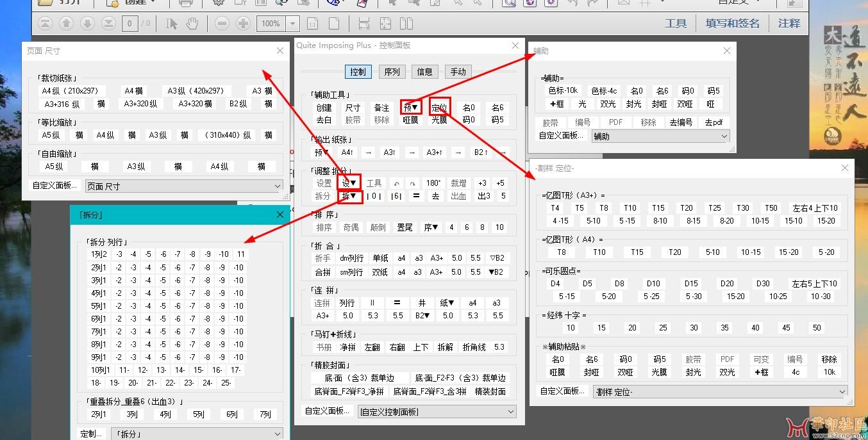Click the zoom out minus icon

point(222,24)
